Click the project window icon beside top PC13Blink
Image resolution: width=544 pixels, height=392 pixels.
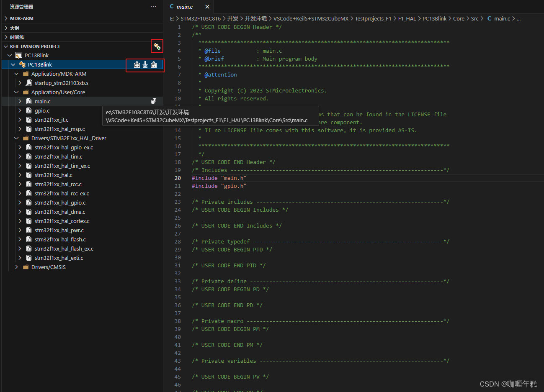point(19,55)
